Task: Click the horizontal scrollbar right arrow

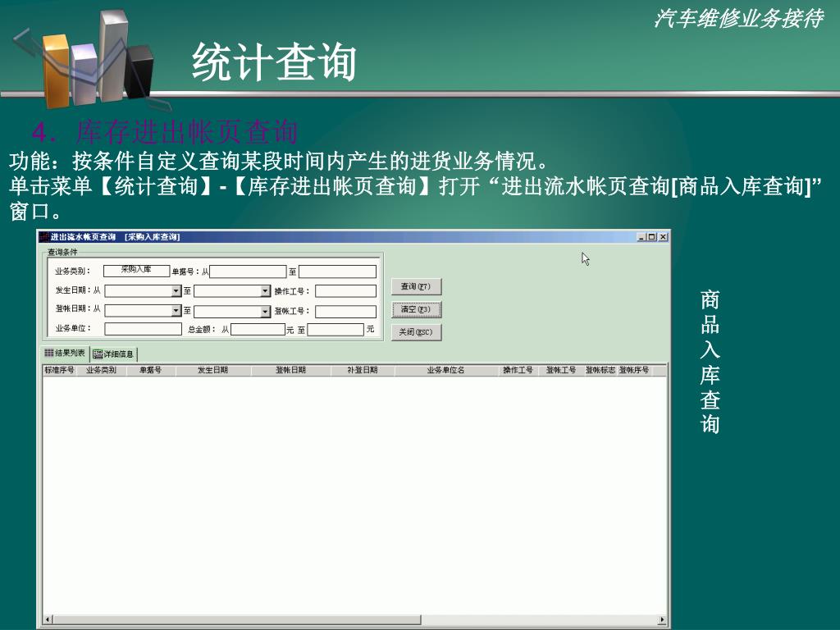Action: [x=662, y=620]
